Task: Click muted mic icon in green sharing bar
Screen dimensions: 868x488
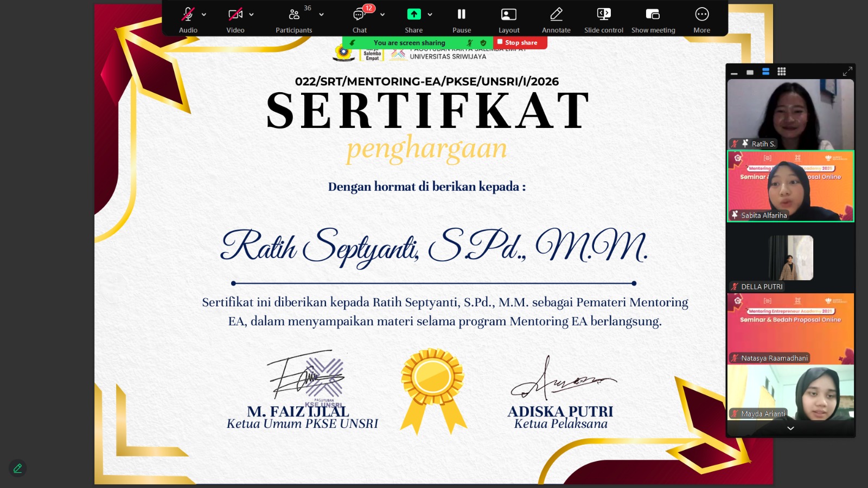Action: (x=470, y=43)
